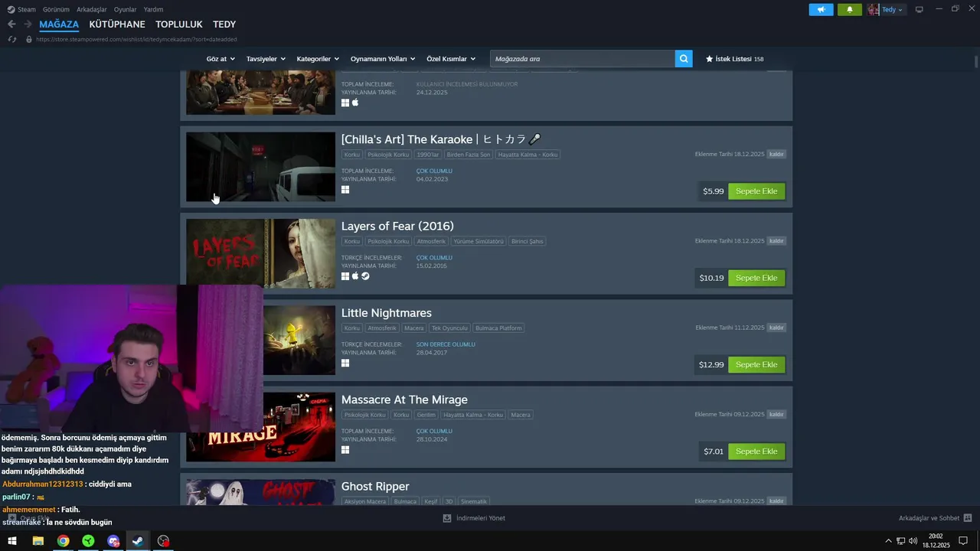This screenshot has width=980, height=551.
Task: Click the magnifier search button
Action: point(684,58)
